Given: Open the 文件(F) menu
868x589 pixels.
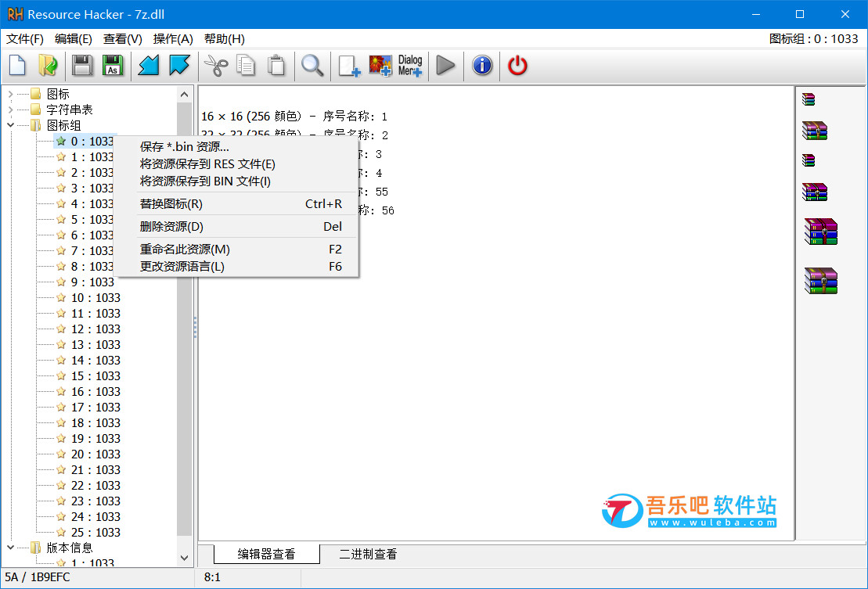Looking at the screenshot, I should (x=25, y=39).
